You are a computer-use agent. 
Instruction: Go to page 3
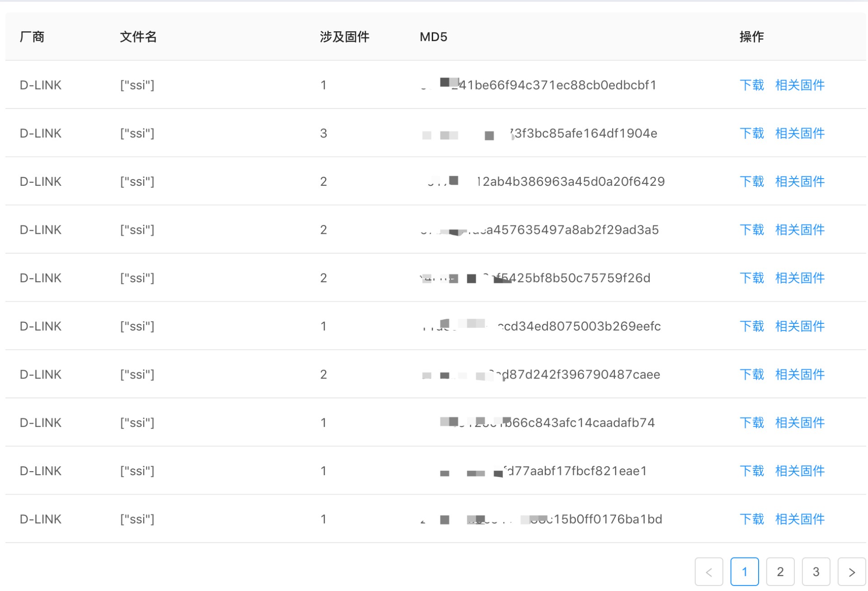[816, 572]
